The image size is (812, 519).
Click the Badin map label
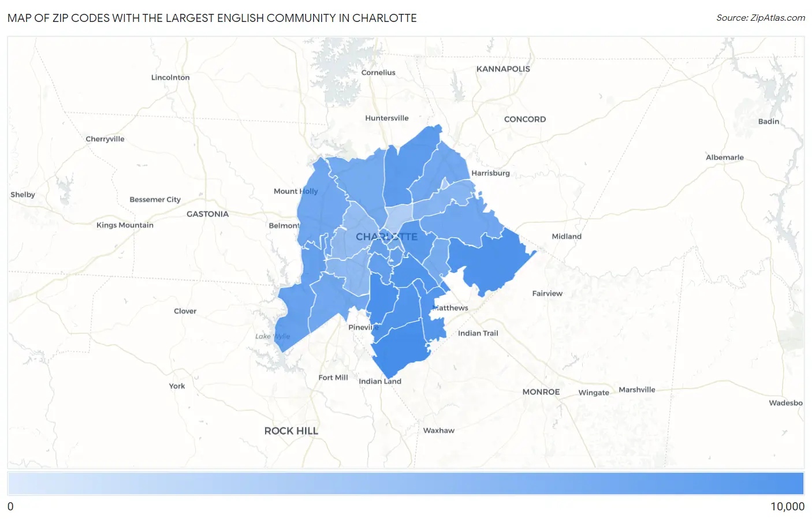(769, 122)
